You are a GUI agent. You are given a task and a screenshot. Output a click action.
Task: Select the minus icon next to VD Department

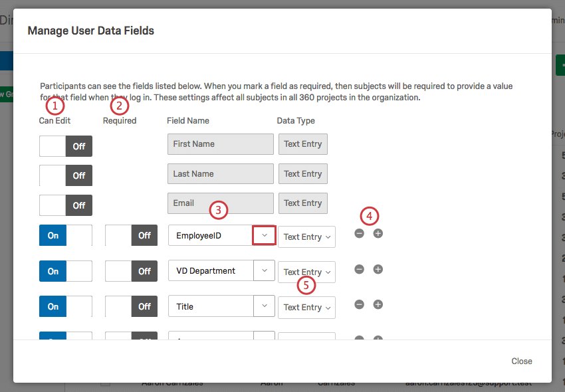[359, 269]
